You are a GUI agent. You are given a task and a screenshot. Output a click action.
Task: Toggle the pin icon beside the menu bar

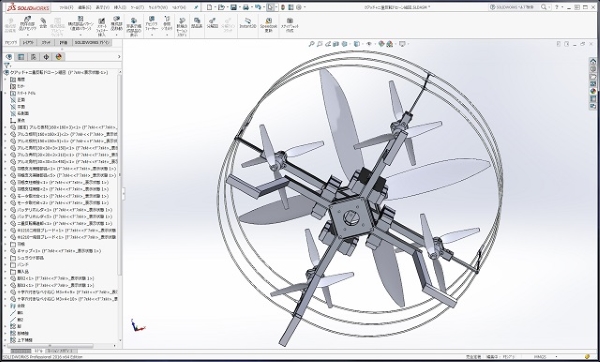click(x=196, y=7)
